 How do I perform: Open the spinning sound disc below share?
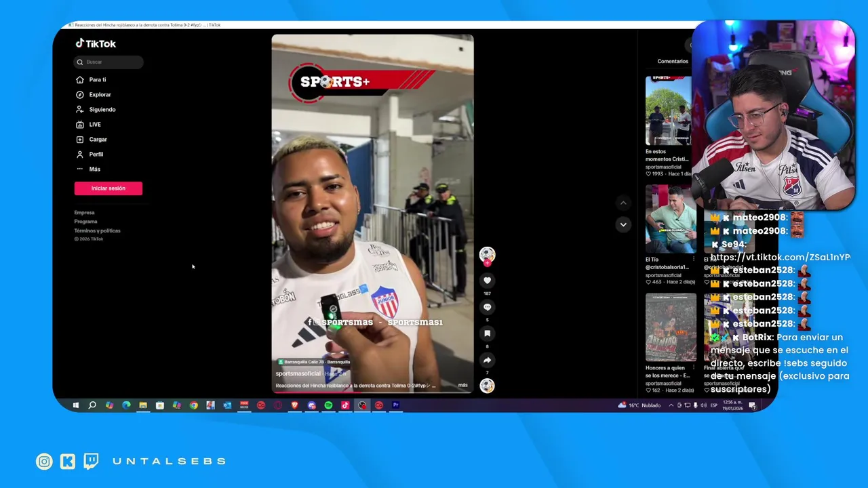pyautogui.click(x=487, y=386)
